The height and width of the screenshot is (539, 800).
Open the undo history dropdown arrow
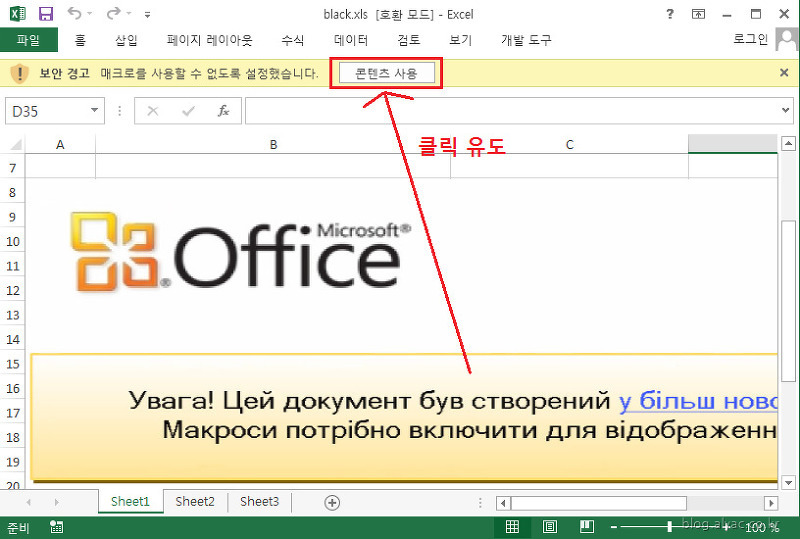pyautogui.click(x=90, y=14)
